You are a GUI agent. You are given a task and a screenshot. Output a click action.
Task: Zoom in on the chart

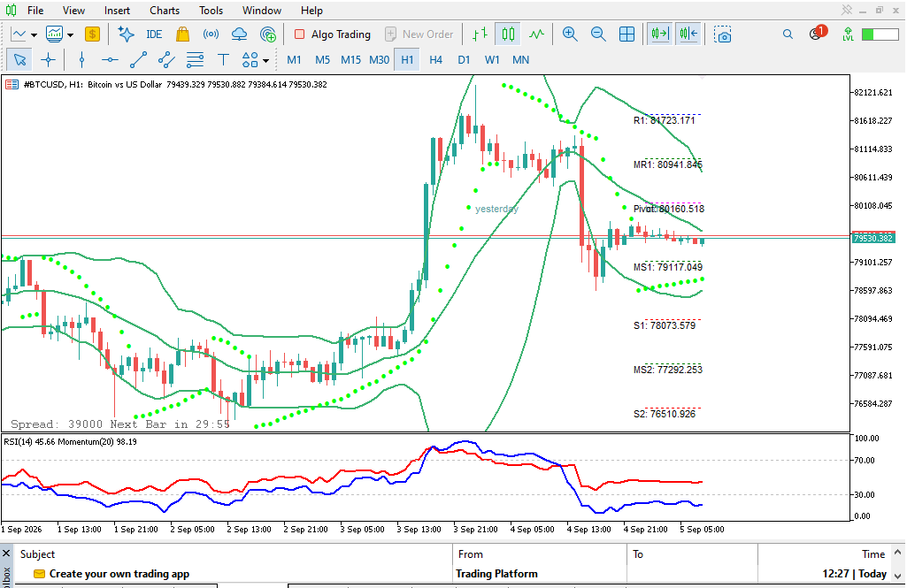point(570,34)
